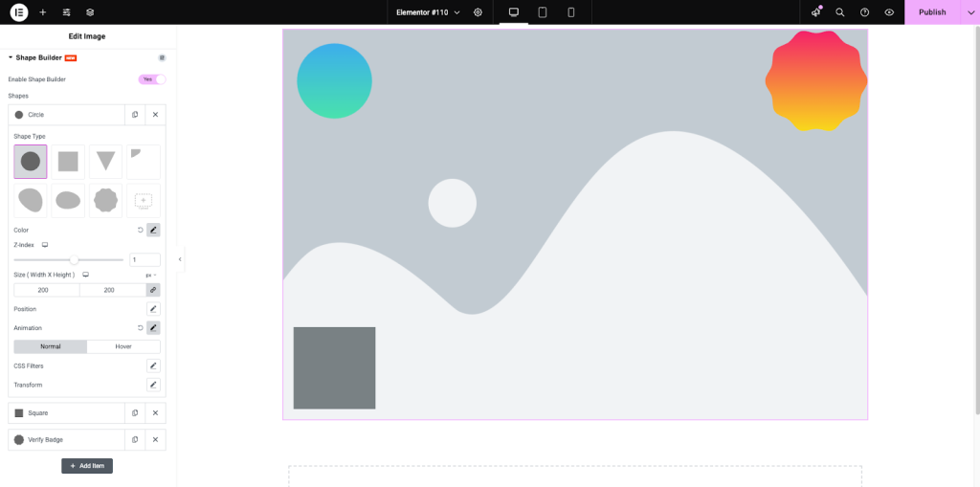Screen dimensions: 980x487
Task: Collapse the Circle shape item
Action: click(x=67, y=115)
